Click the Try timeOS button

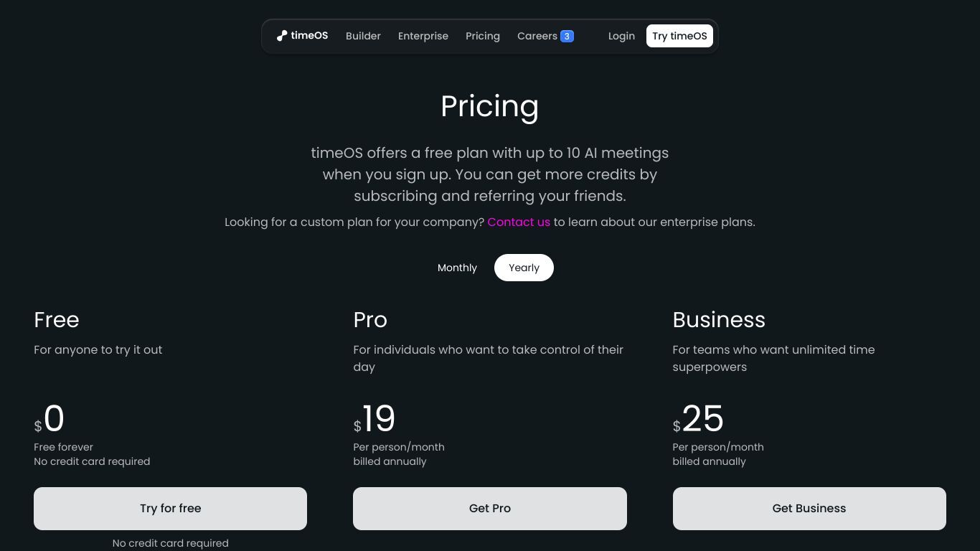pos(679,36)
